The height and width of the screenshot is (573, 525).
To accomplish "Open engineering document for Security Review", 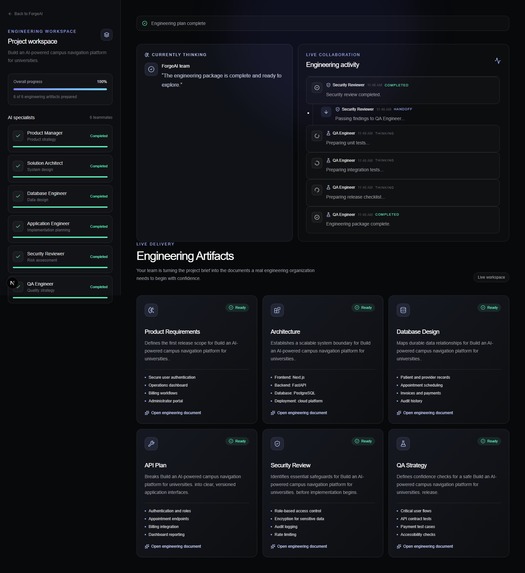I will pos(299,546).
